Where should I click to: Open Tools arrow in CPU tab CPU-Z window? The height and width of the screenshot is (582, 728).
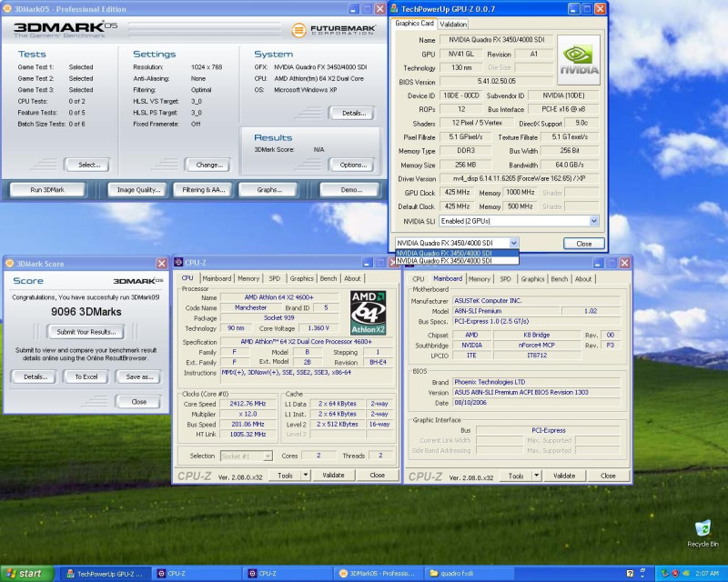[x=306, y=476]
